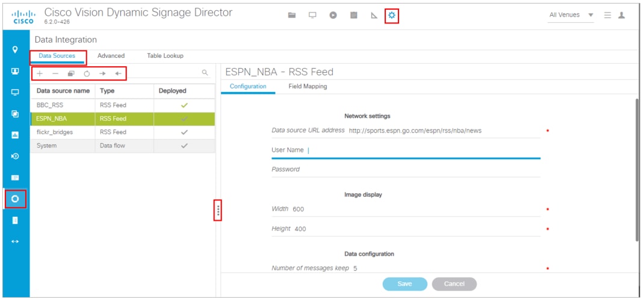The image size is (644, 302).
Task: Click the Cancel button
Action: [x=454, y=284]
